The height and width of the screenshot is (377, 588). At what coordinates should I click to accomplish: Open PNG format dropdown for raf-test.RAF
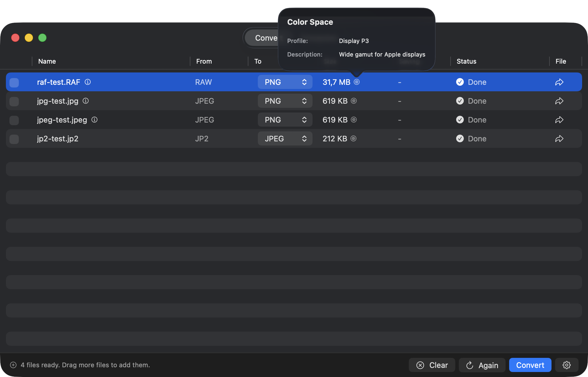[285, 82]
